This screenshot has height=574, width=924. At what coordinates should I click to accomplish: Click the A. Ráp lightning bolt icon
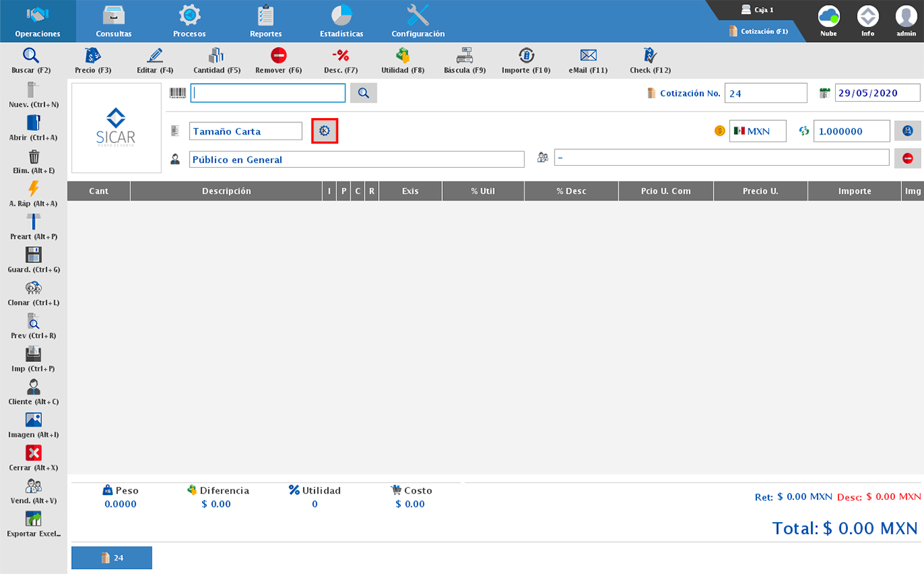(33, 189)
